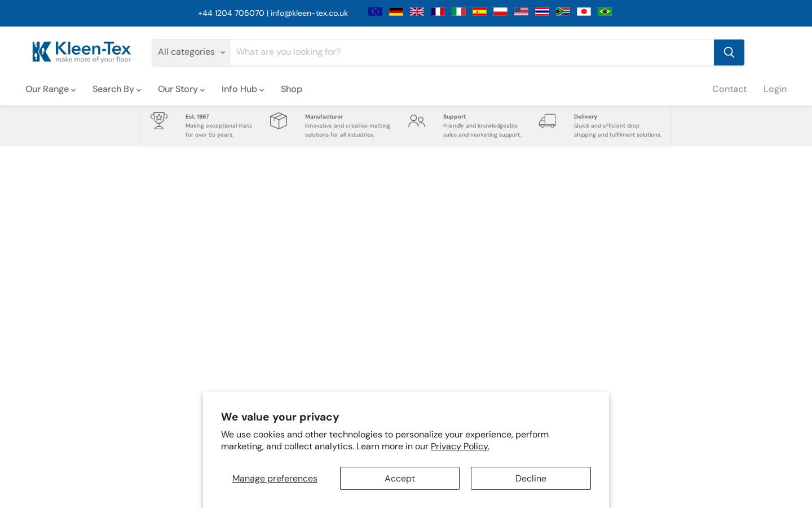812x508 pixels.
Task: Click 'Making exceptional mats for over 55 years'
Action: click(x=219, y=130)
